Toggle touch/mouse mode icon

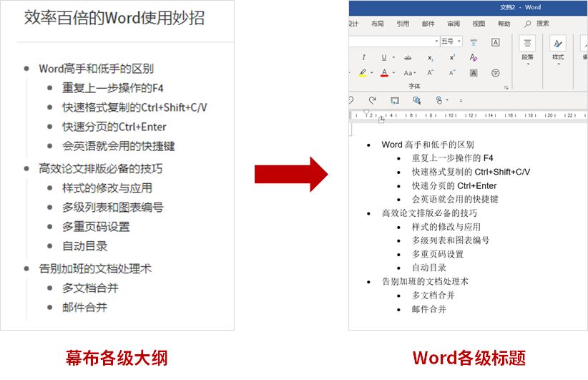[x=439, y=100]
